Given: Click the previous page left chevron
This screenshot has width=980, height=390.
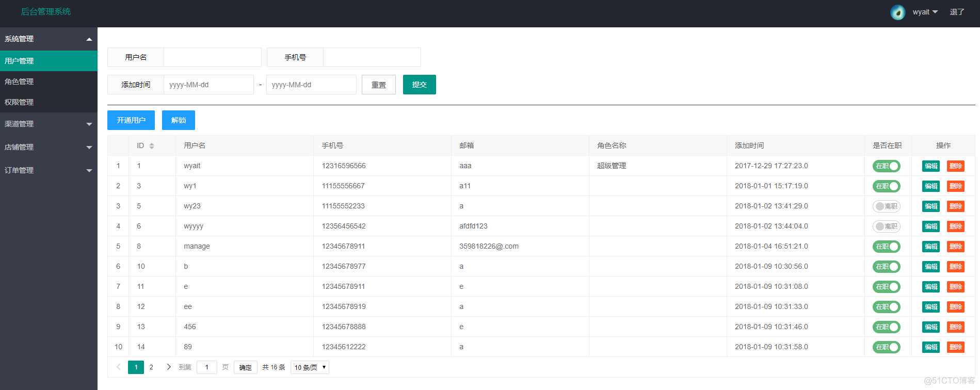Looking at the screenshot, I should coord(119,367).
